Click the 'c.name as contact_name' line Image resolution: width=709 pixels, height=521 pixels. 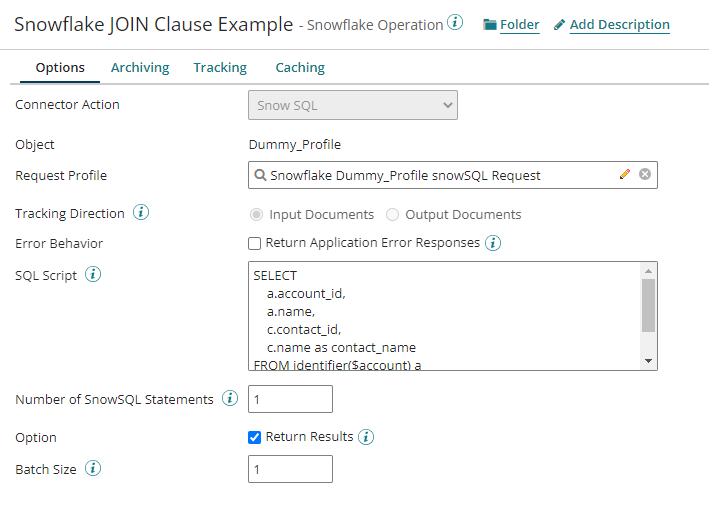pos(341,347)
